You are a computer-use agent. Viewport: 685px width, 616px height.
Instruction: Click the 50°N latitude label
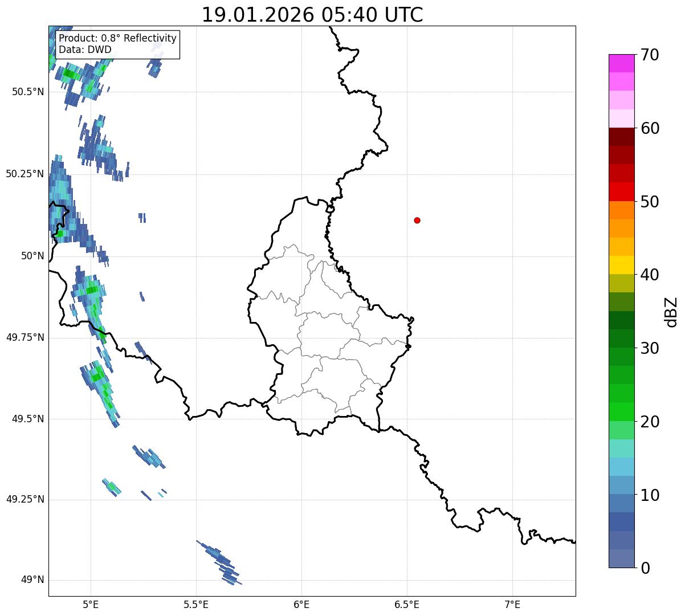[32, 256]
